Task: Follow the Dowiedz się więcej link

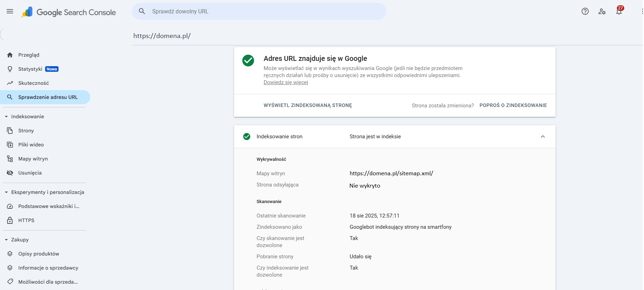Action: click(x=286, y=82)
